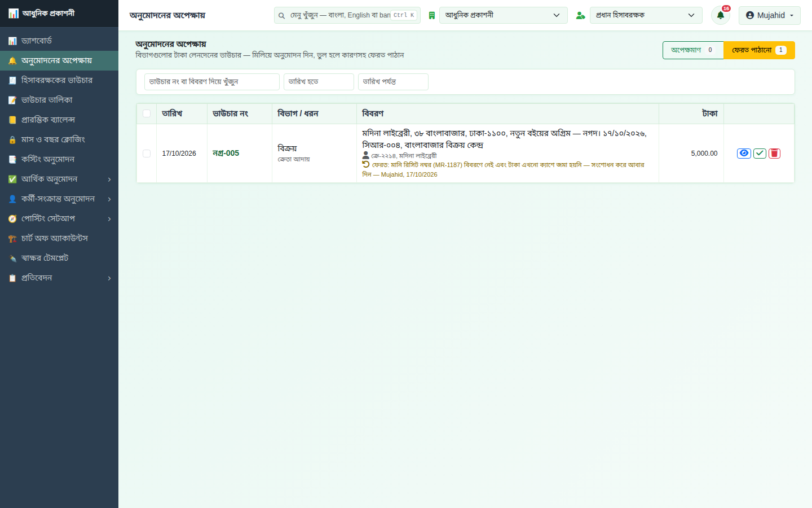Expand the পোস্টিং সেটআপ submenu chevron
Image resolution: width=812 pixels, height=508 pixels.
109,219
